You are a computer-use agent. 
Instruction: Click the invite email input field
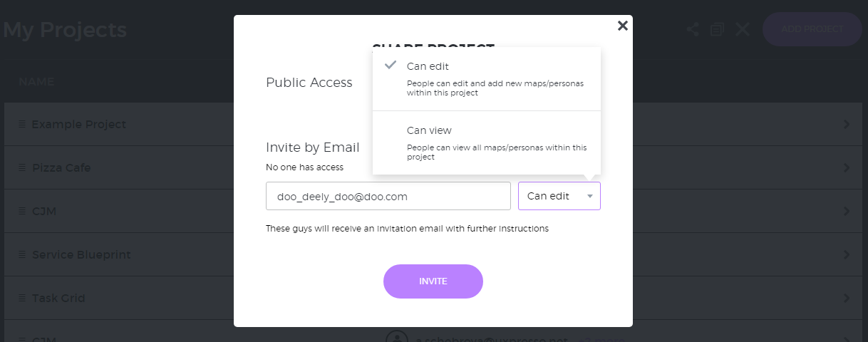388,196
